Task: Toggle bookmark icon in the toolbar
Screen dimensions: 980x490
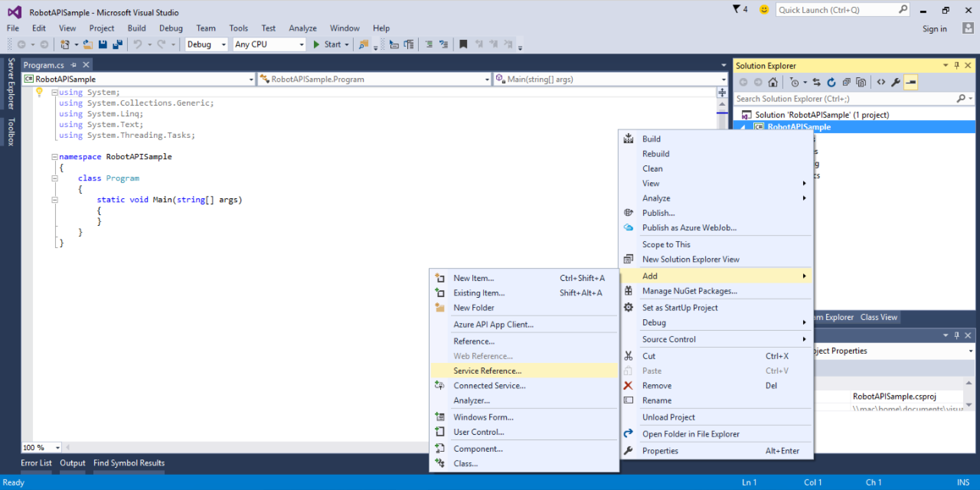Action: [463, 44]
